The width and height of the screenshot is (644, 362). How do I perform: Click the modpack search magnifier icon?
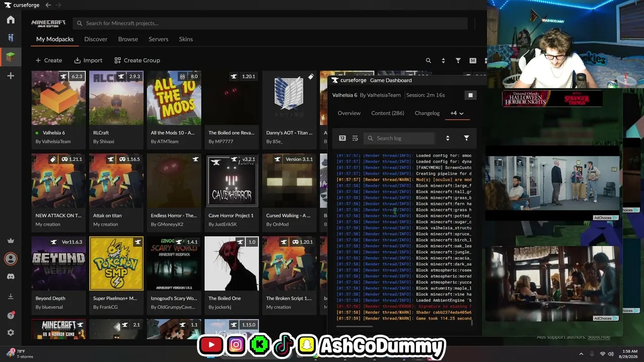coord(429,60)
